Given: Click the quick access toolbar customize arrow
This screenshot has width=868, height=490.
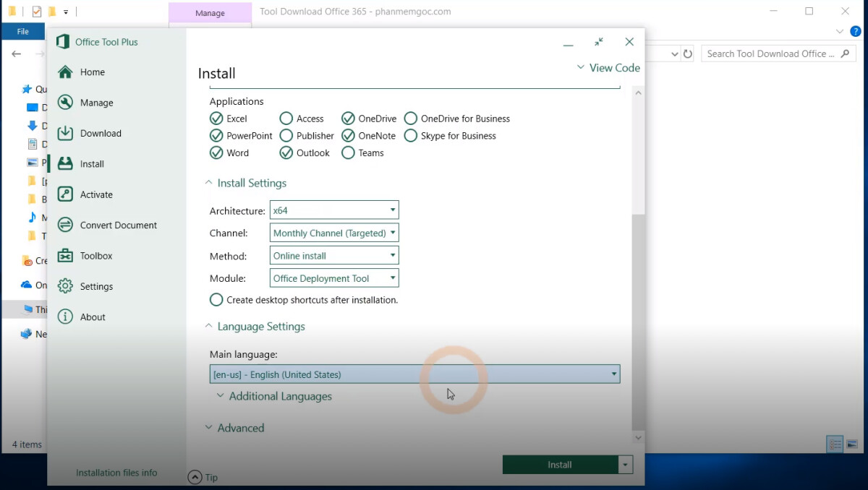Looking at the screenshot, I should coord(66,12).
